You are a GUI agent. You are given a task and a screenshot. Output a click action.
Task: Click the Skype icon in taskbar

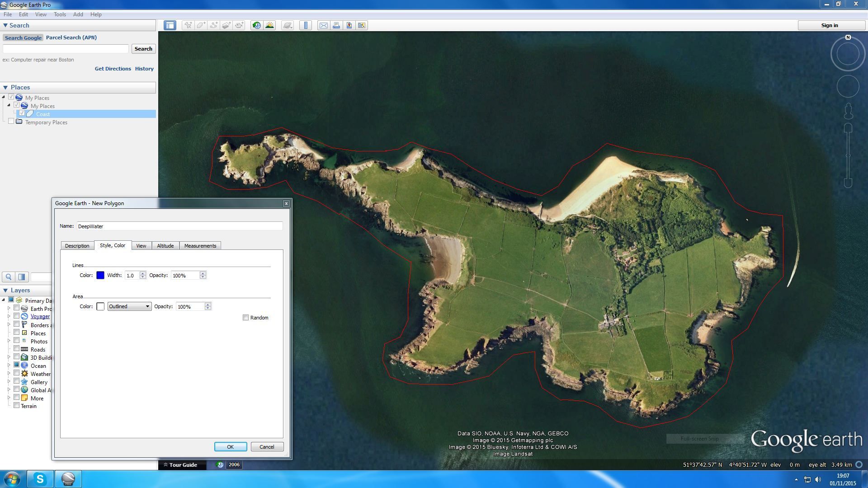40,479
